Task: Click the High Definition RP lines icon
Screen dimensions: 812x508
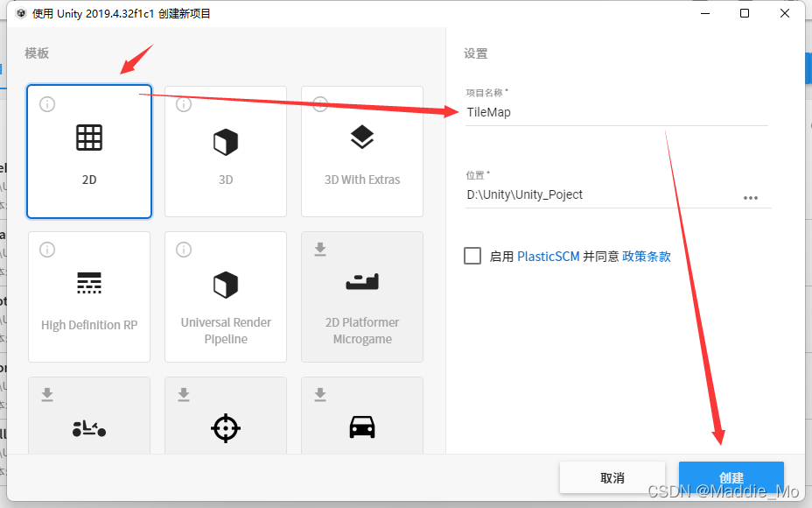Action: (x=89, y=283)
